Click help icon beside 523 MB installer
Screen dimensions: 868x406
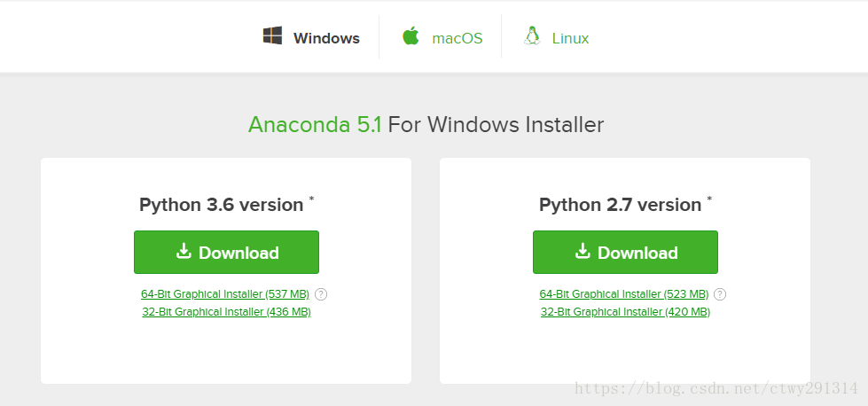[x=720, y=294]
